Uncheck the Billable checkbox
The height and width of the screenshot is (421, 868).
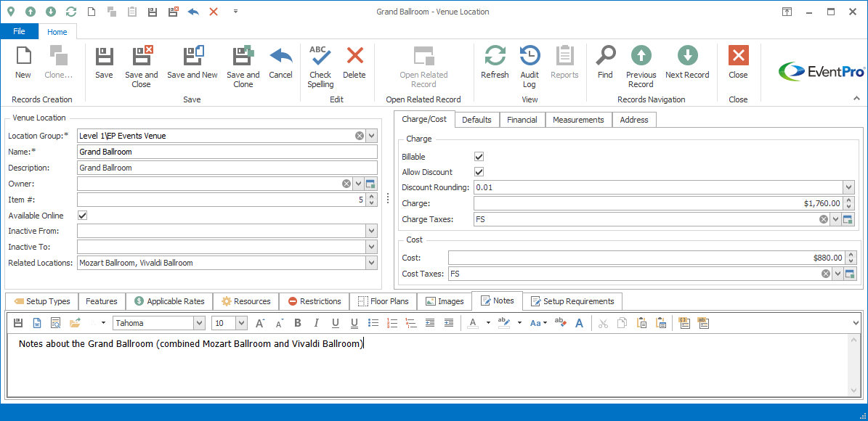point(479,157)
